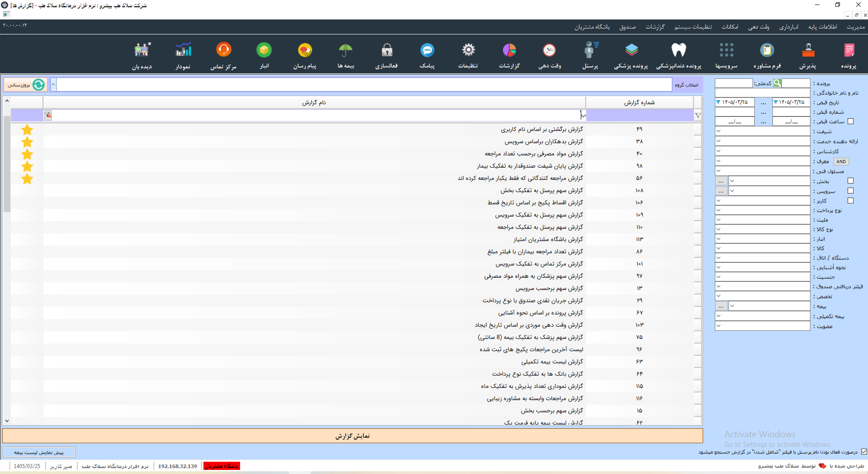The height and width of the screenshot is (474, 868).
Task: Open the انبارداری menu
Action: coord(789,27)
